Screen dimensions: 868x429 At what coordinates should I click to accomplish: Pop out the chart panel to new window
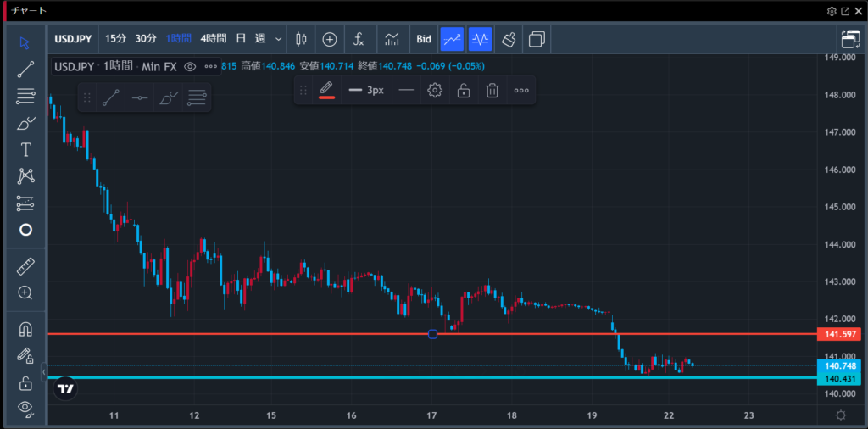(x=845, y=11)
